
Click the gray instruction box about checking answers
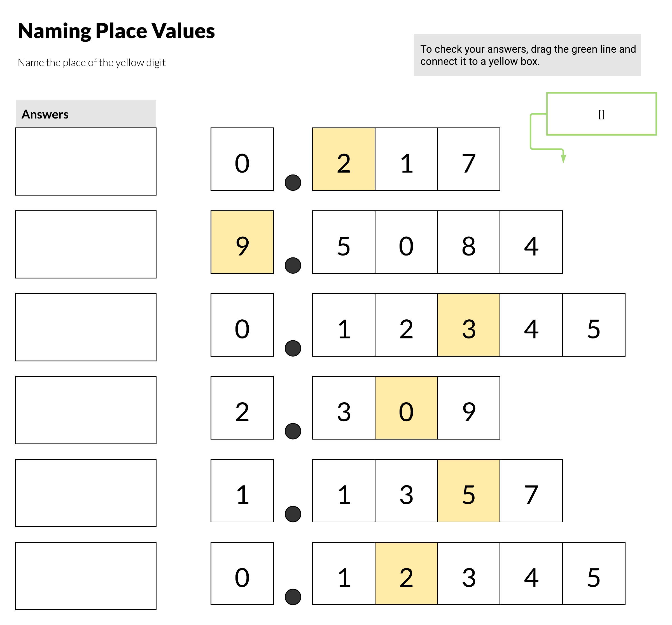pos(527,55)
